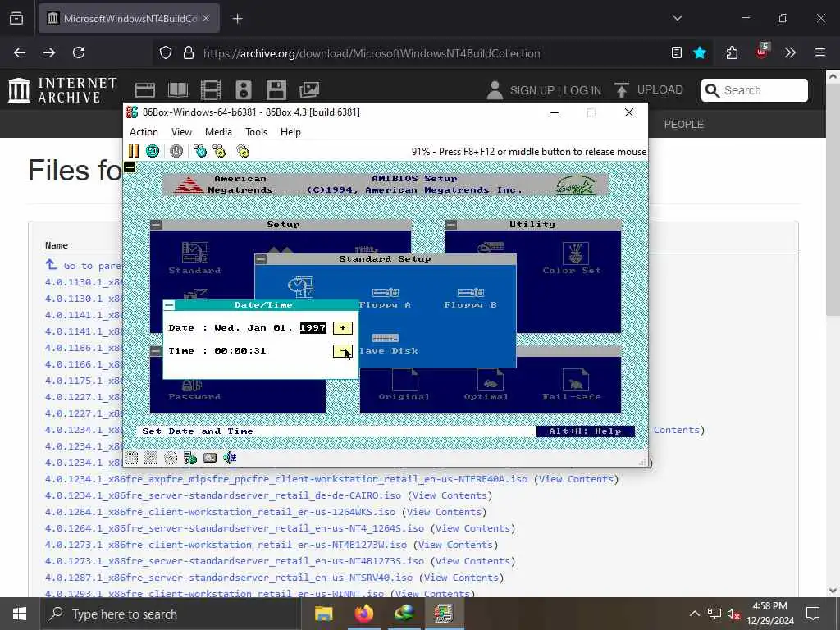
Task: Toggle Firefox reader view icon
Action: coord(677,53)
